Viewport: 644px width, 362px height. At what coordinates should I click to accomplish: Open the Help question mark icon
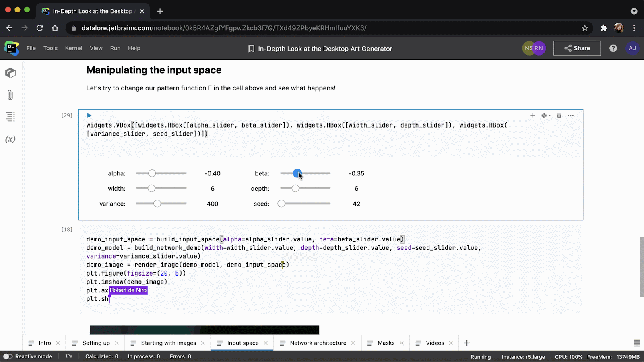613,48
